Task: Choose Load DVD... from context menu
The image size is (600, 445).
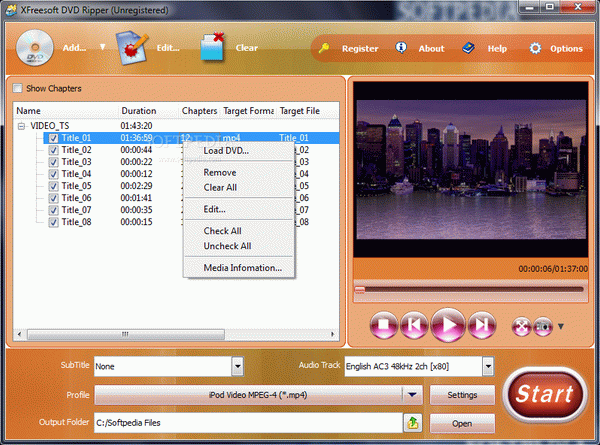Action: click(x=239, y=151)
